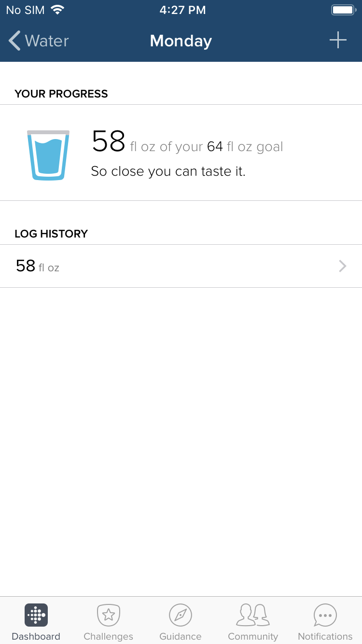Viewport: 362px width, 644px height.
Task: Switch to the Challenges tab label
Action: coord(109,636)
